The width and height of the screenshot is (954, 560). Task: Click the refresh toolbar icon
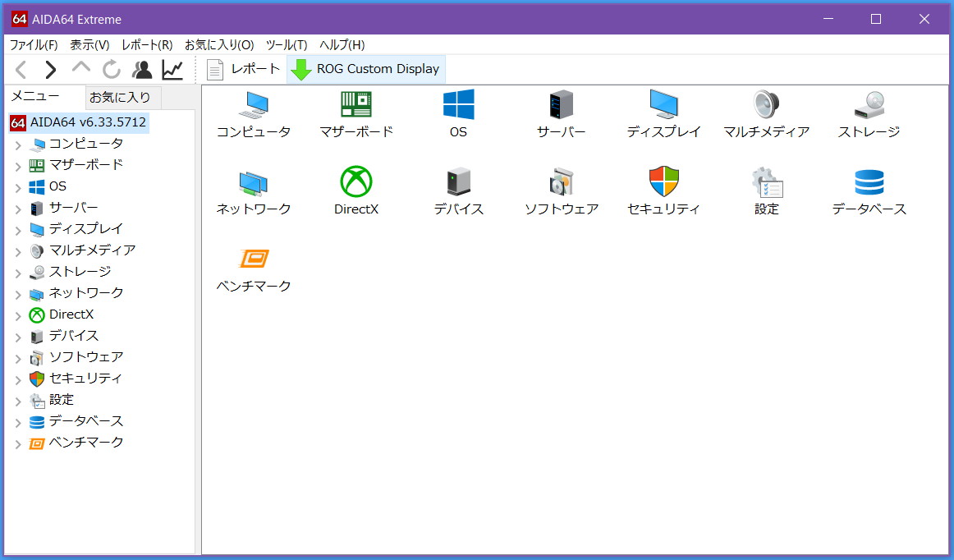[x=112, y=70]
